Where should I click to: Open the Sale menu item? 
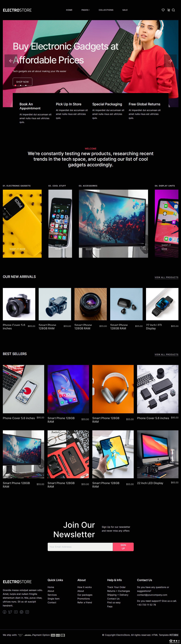[125, 10]
